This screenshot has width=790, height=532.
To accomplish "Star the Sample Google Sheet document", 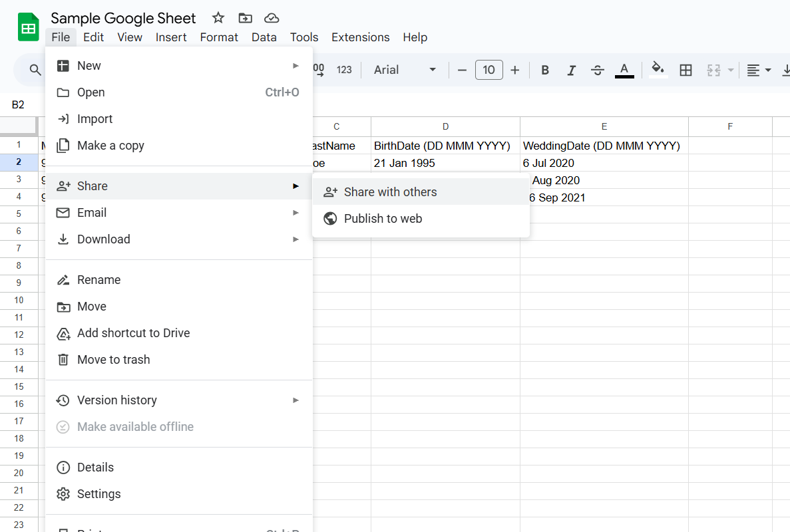I will 218,18.
